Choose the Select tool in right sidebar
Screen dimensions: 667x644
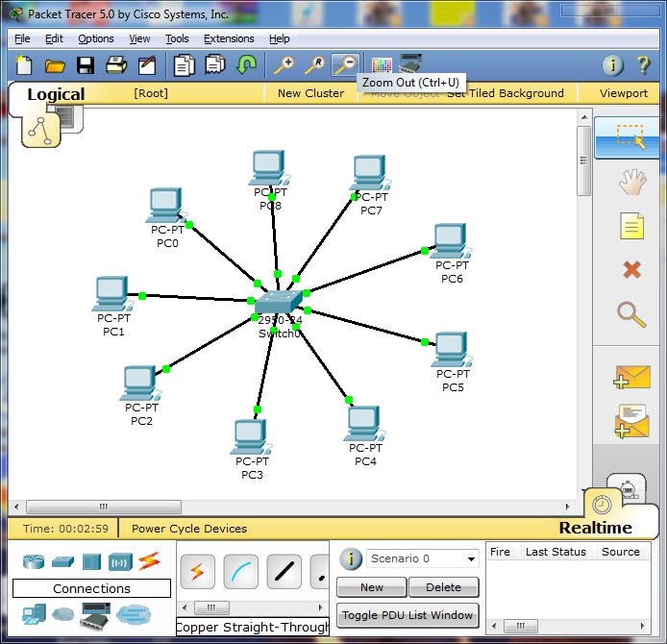coord(630,136)
